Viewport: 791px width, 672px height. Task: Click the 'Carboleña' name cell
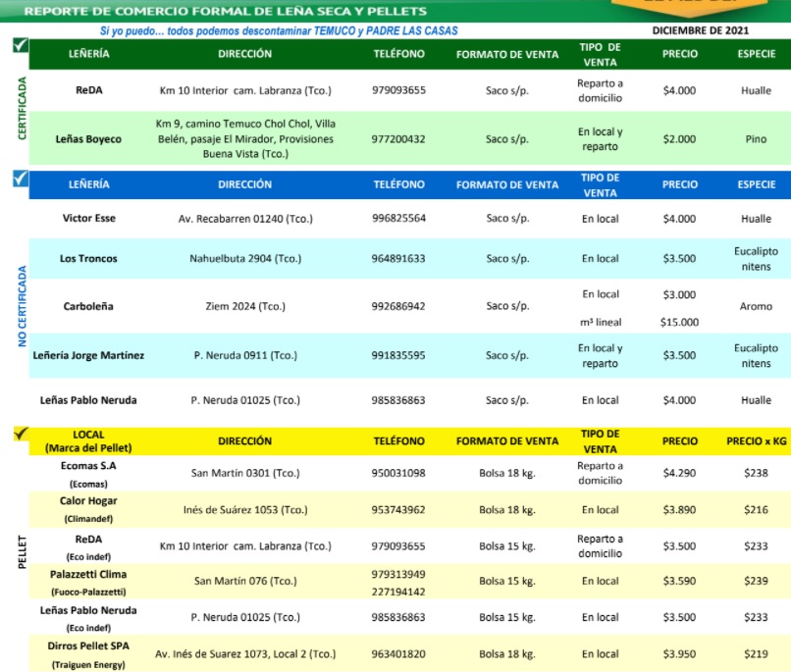(x=88, y=306)
